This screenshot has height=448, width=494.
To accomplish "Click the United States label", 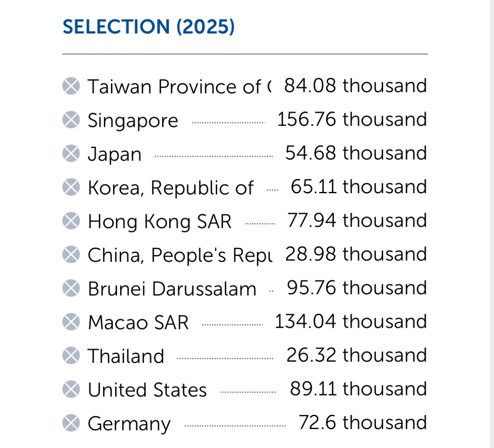I will coord(147,390).
